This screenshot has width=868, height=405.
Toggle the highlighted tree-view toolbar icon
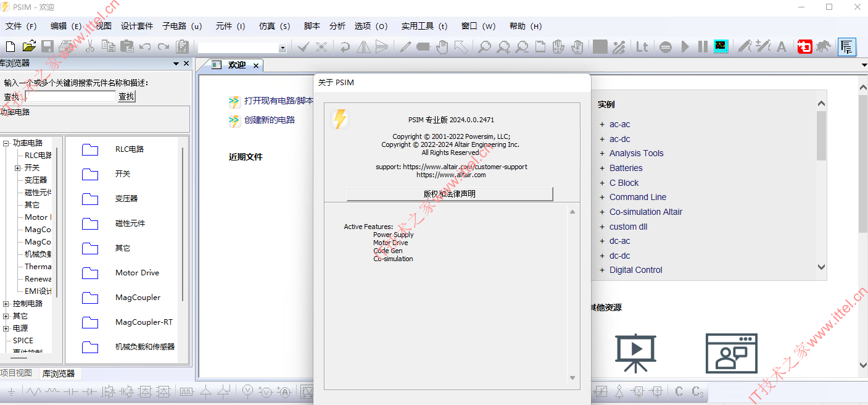click(847, 47)
